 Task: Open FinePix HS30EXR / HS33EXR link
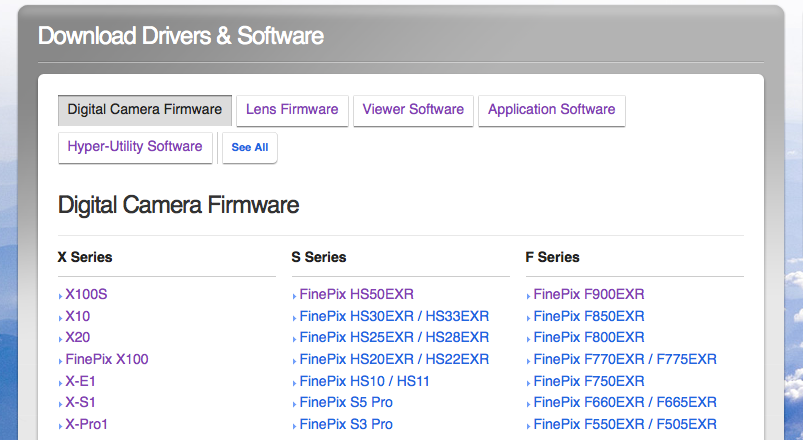pyautogui.click(x=394, y=316)
